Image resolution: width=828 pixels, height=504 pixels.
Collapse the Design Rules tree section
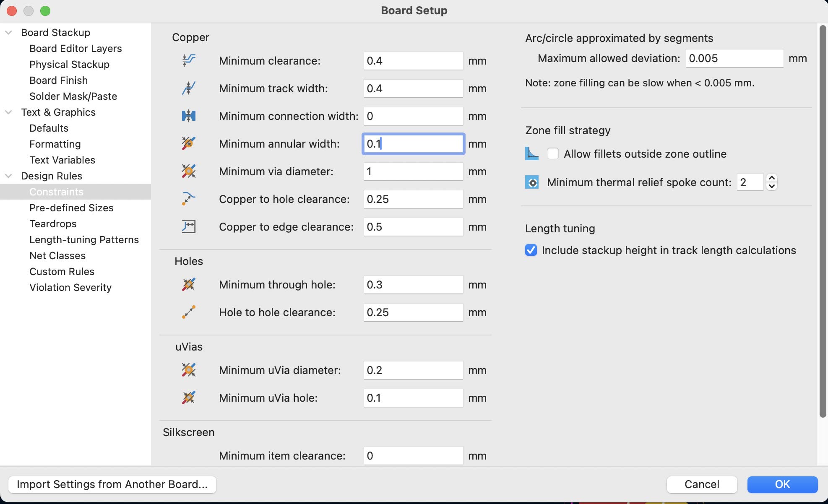click(x=8, y=176)
